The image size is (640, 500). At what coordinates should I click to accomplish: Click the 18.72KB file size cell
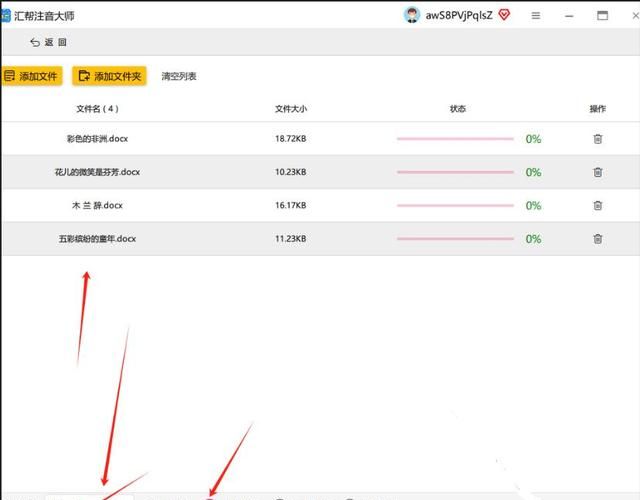click(x=291, y=139)
